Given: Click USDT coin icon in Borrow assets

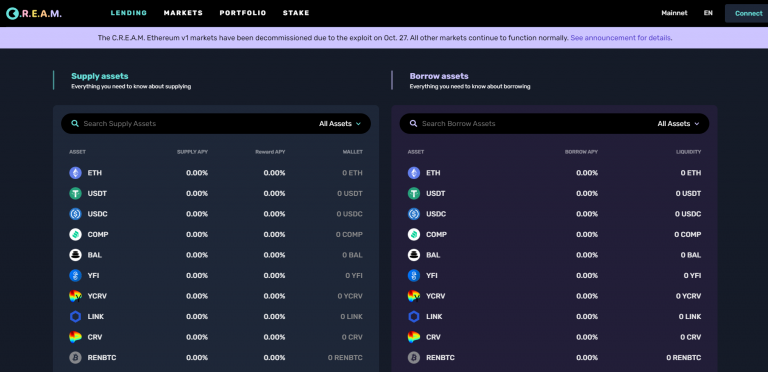Looking at the screenshot, I should (x=414, y=193).
